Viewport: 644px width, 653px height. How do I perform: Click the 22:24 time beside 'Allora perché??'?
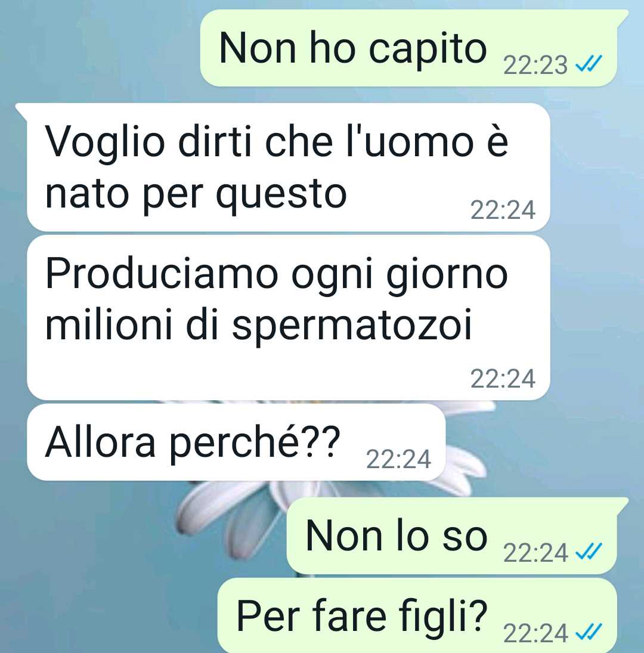(398, 460)
